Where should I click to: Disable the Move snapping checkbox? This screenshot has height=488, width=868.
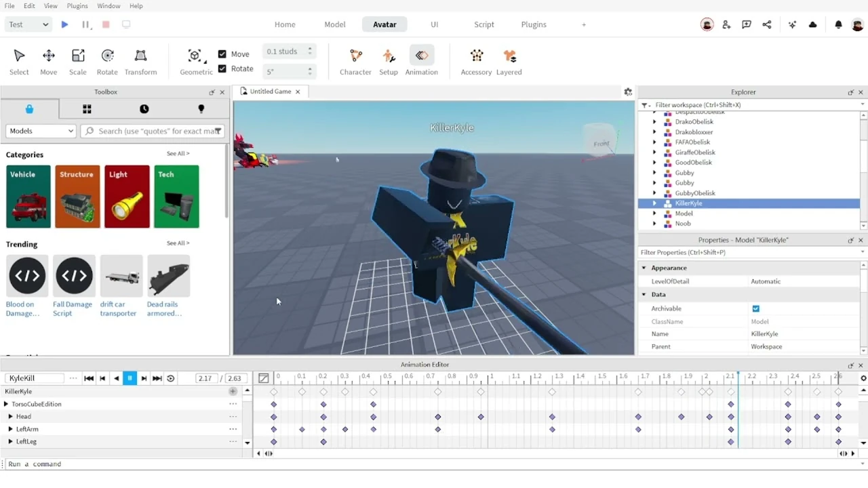click(x=222, y=54)
